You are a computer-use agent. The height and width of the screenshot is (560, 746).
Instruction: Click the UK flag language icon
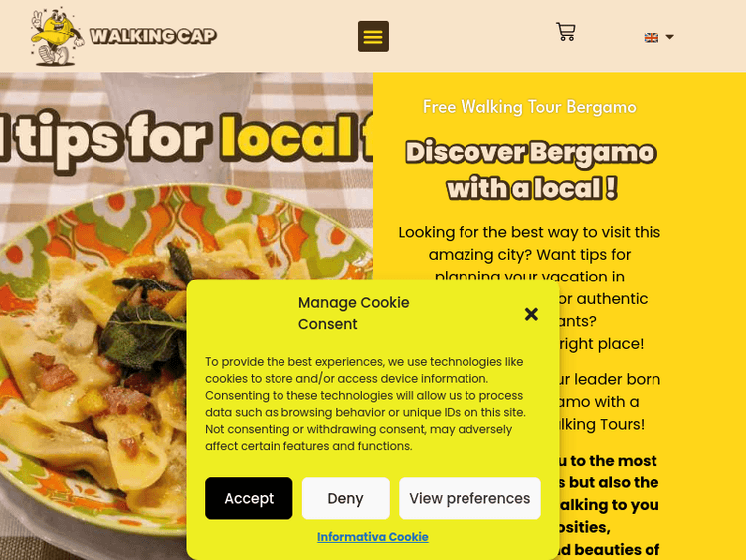click(x=651, y=37)
